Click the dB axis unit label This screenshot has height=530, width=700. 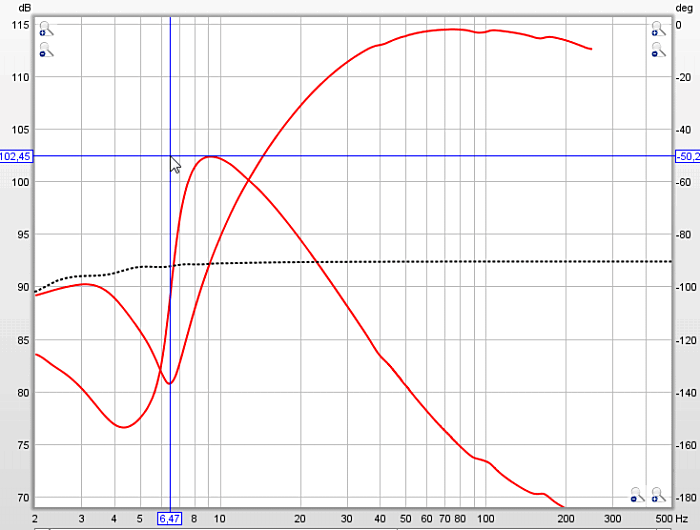click(x=24, y=8)
